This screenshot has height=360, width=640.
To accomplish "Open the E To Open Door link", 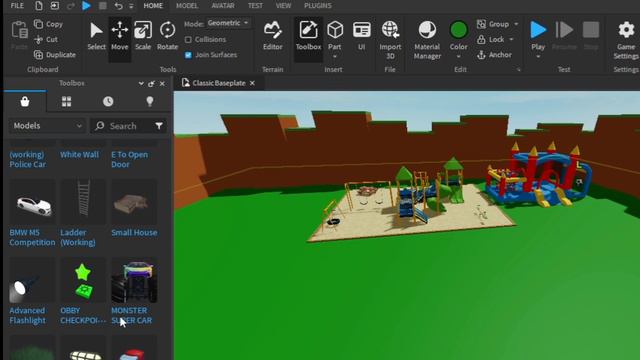I will (x=130, y=160).
